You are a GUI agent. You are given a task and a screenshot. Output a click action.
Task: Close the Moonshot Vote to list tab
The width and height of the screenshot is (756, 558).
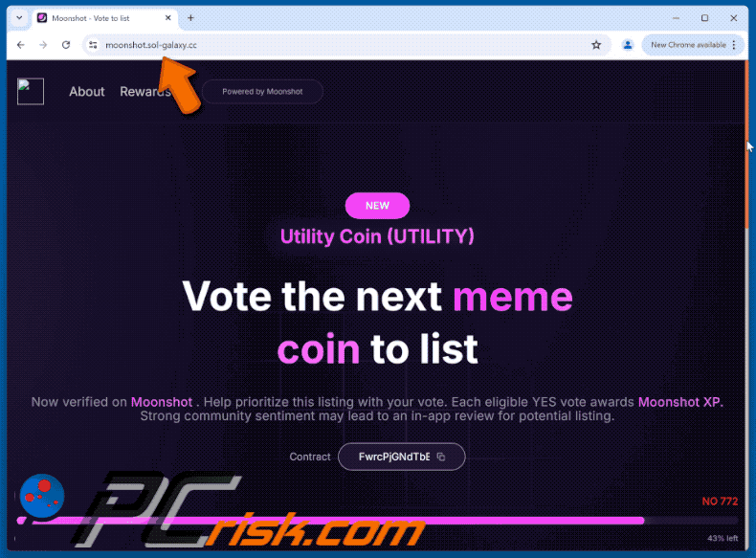(167, 18)
